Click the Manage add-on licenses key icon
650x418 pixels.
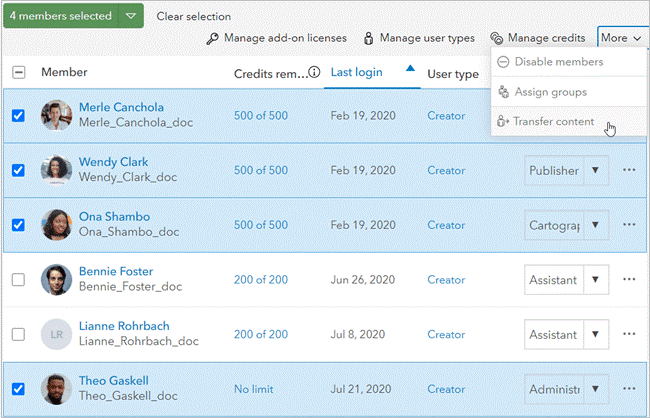[212, 39]
